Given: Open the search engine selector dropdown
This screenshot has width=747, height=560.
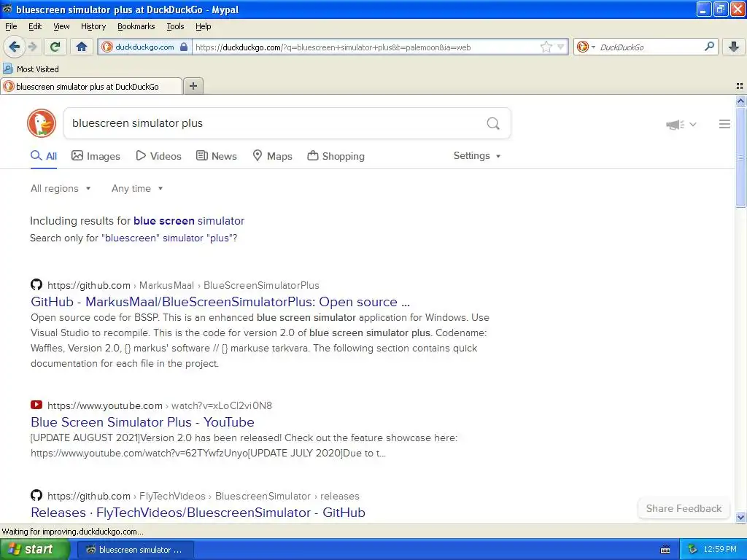Looking at the screenshot, I should pyautogui.click(x=586, y=47).
